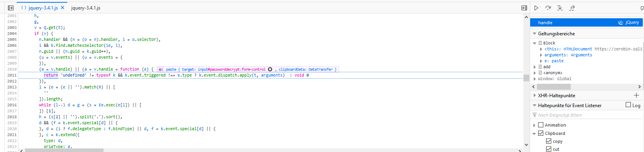Collapse the Geltungsbereiche section
The image size is (644, 152).
point(535,34)
